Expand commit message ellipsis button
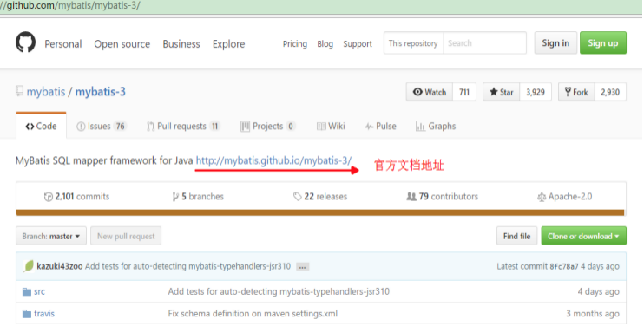 [302, 267]
